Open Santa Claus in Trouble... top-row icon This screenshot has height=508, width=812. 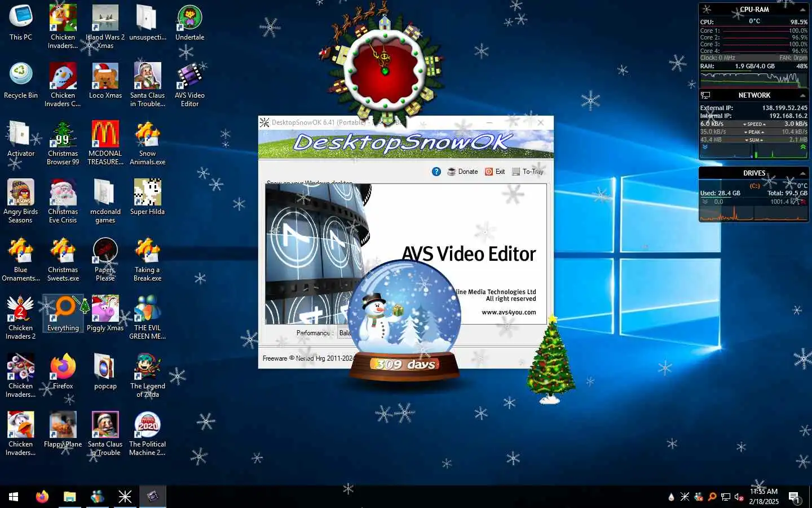tap(147, 84)
